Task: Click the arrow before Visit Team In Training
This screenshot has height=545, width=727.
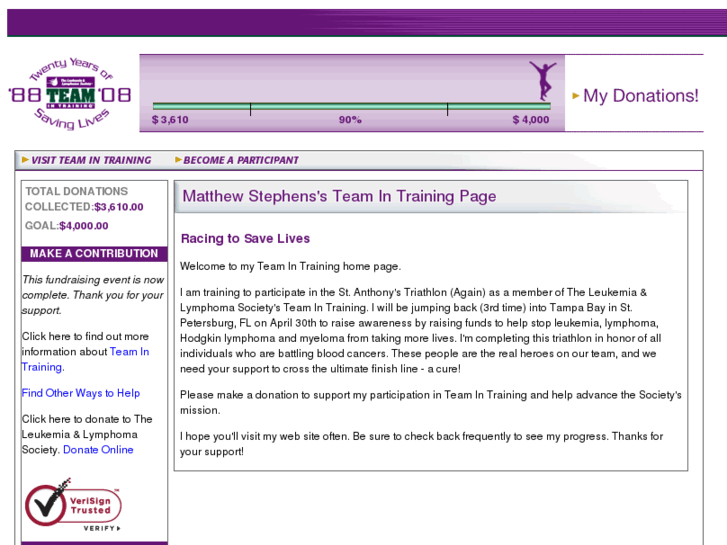Action: 25,160
